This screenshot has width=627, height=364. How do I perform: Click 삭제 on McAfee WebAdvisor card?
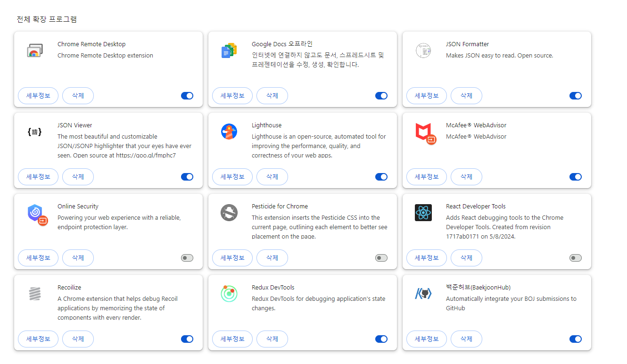[x=466, y=177]
